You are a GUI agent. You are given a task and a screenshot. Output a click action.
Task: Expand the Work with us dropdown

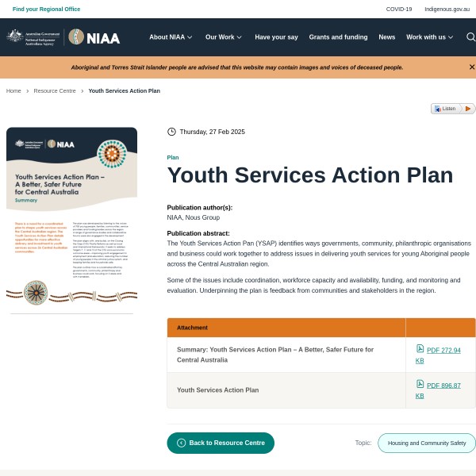[430, 37]
